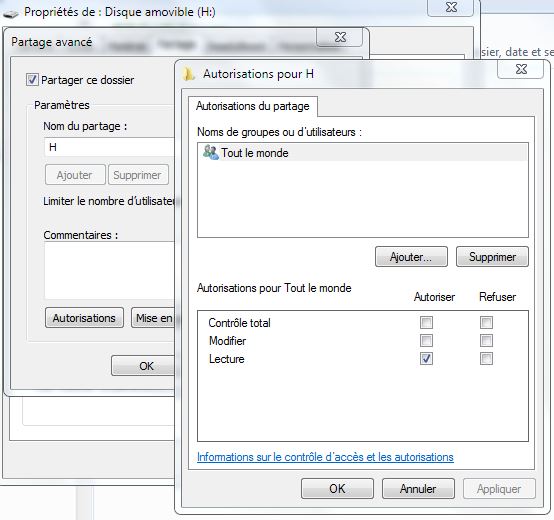Click OK in the Partage avancé dialog
554x520 pixels.
[143, 366]
